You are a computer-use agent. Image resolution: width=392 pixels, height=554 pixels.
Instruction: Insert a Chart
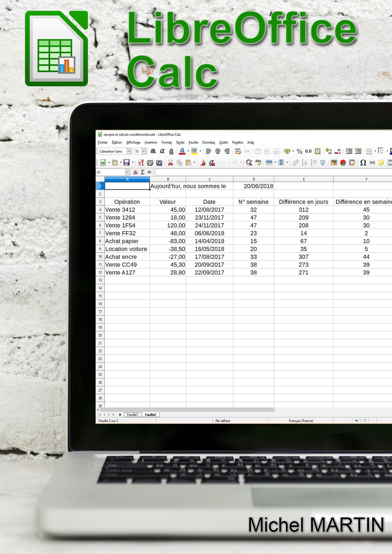coord(343,163)
